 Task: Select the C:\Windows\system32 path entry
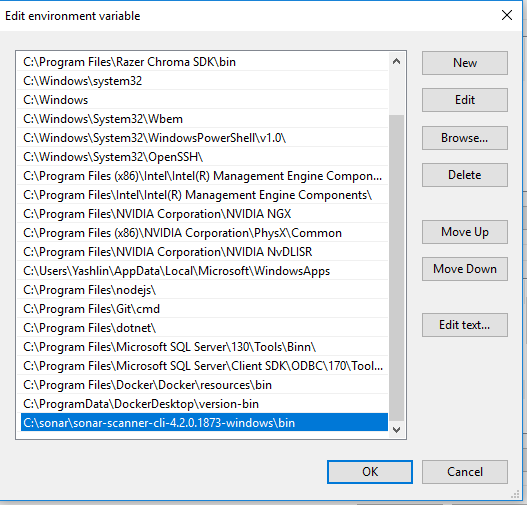(x=203, y=81)
